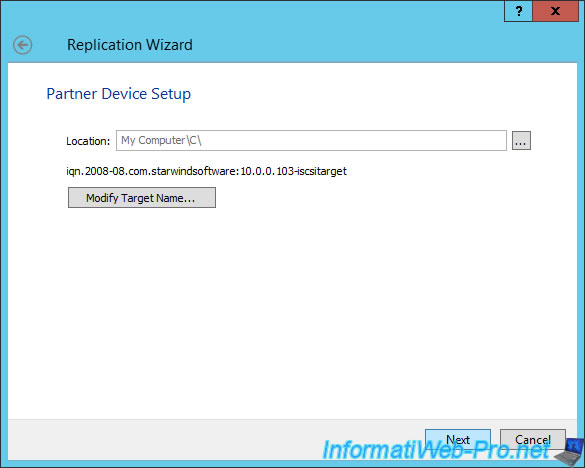Proceed with the Next button
The width and height of the screenshot is (585, 468).
[x=458, y=439]
